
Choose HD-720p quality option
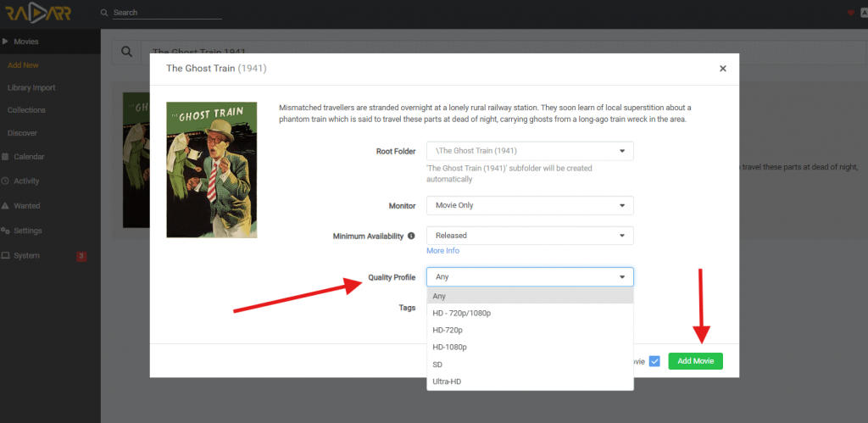(x=530, y=330)
